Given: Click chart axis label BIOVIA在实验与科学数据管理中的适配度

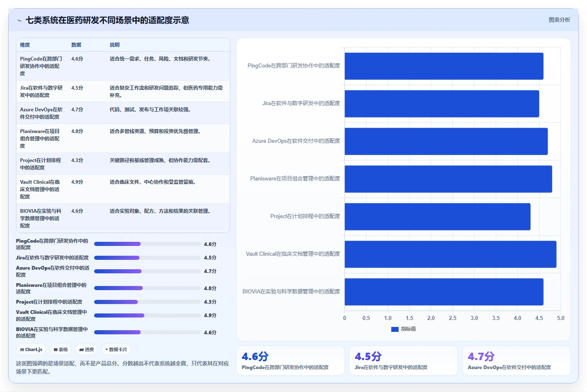Looking at the screenshot, I should (x=291, y=292).
